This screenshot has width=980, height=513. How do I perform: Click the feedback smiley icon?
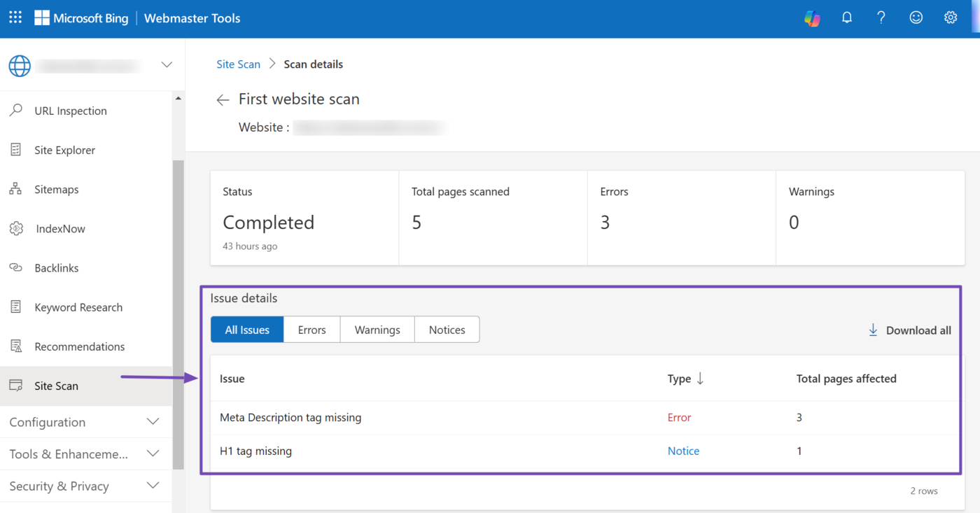click(x=916, y=18)
